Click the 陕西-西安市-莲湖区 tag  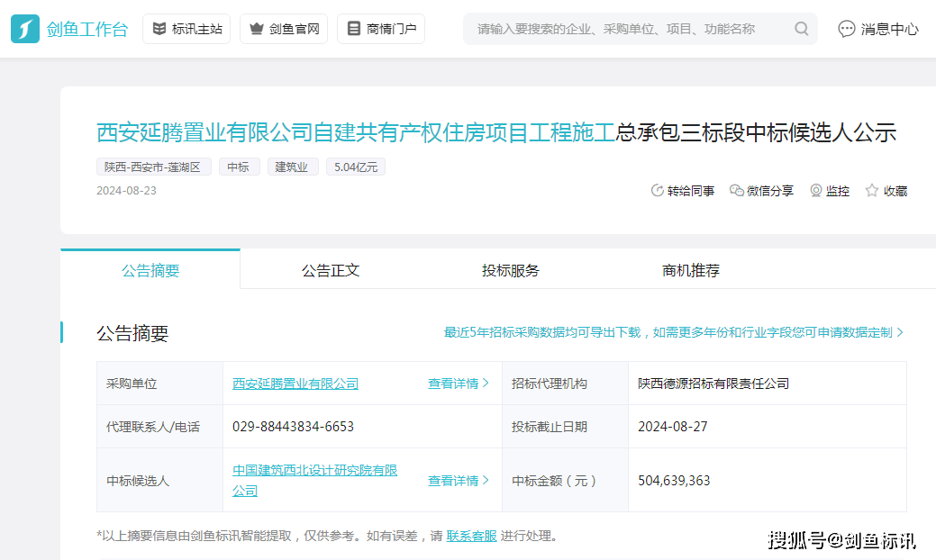[x=154, y=167]
